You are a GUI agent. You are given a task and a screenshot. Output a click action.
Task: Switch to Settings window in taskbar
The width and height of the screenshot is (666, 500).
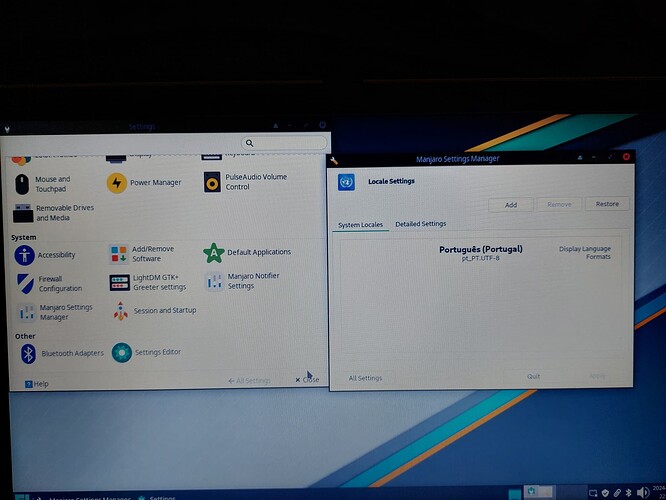[x=157, y=497]
